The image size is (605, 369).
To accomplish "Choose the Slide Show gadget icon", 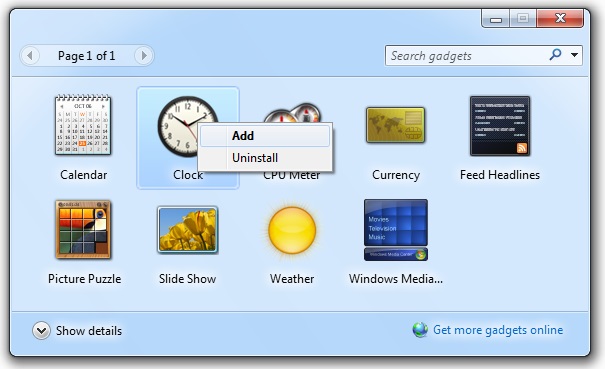I will tap(188, 230).
